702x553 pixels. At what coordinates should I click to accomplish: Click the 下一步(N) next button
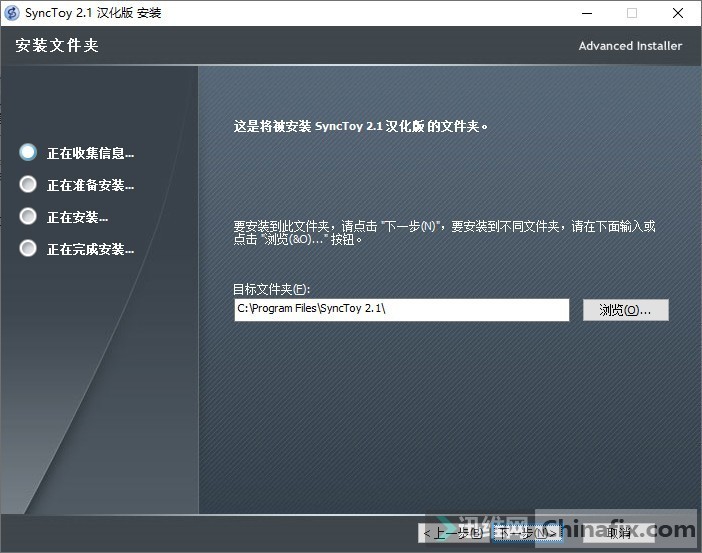(527, 533)
